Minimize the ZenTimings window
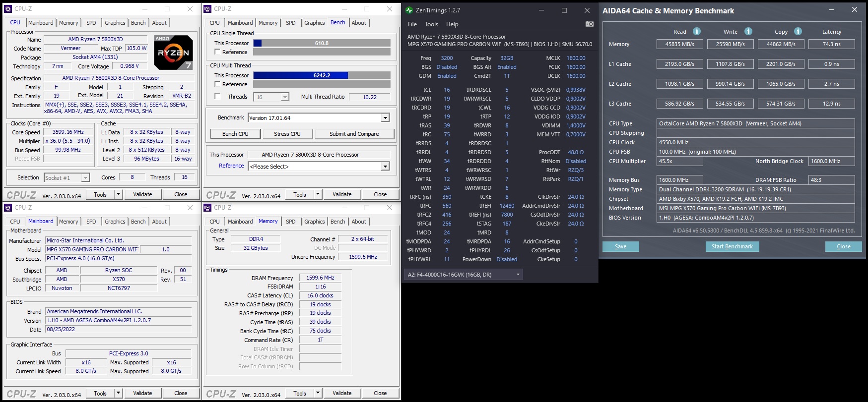 coord(541,10)
